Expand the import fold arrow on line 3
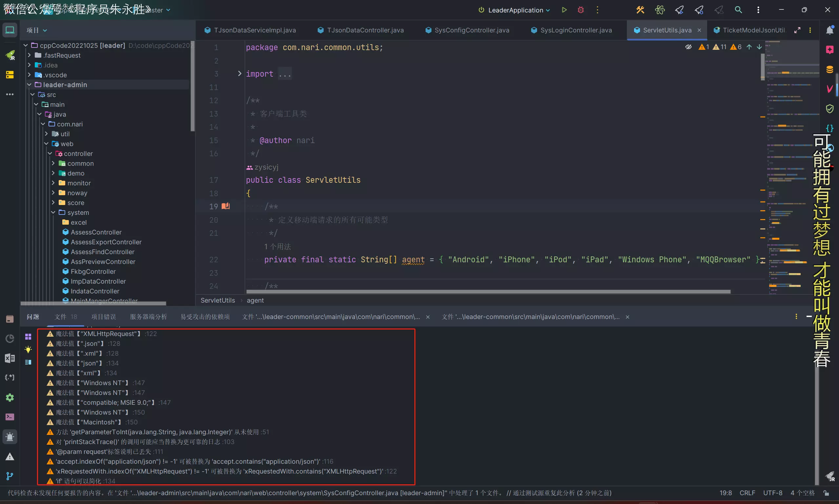Screen dimensions: 839x504 click(240, 73)
